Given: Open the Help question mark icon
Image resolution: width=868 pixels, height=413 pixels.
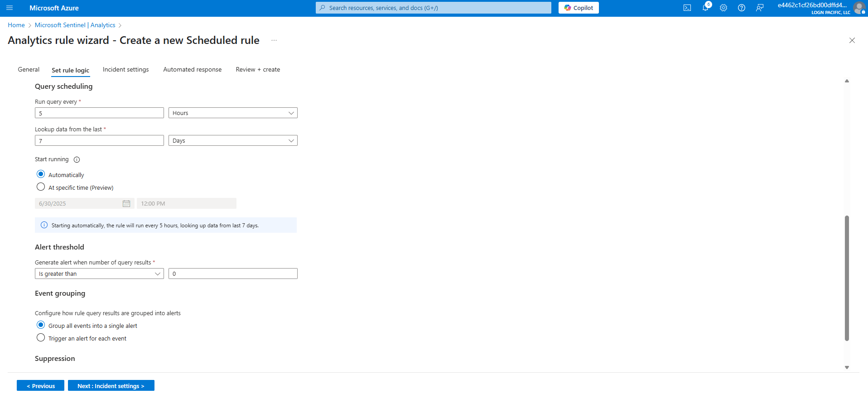Looking at the screenshot, I should click(x=742, y=8).
